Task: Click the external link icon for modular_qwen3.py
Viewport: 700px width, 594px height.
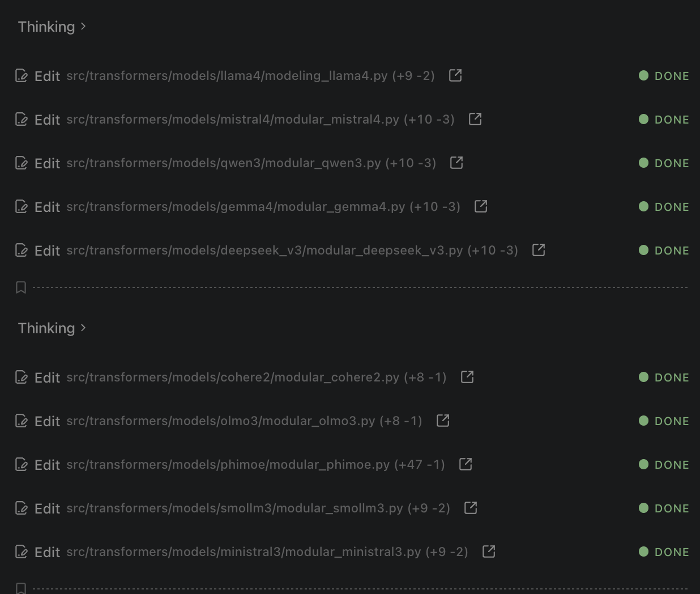Action: pyautogui.click(x=456, y=162)
